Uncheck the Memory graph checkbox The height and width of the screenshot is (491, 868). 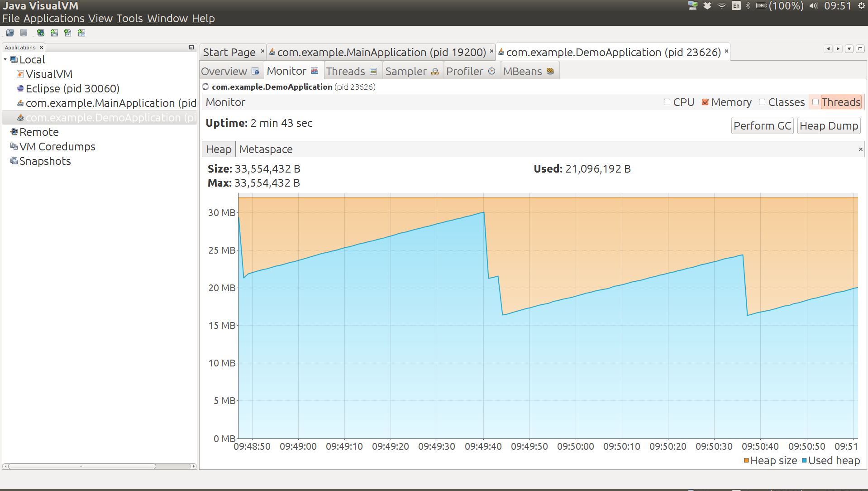tap(705, 102)
